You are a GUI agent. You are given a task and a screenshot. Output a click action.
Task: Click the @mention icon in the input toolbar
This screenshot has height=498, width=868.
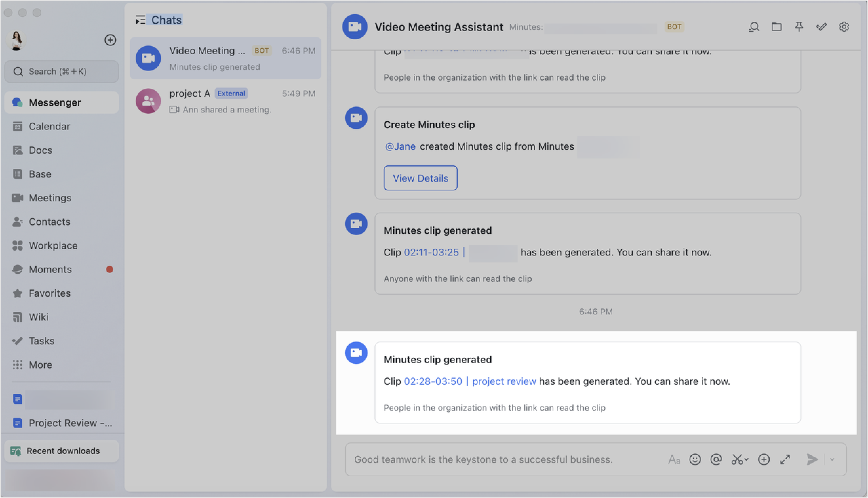click(717, 459)
